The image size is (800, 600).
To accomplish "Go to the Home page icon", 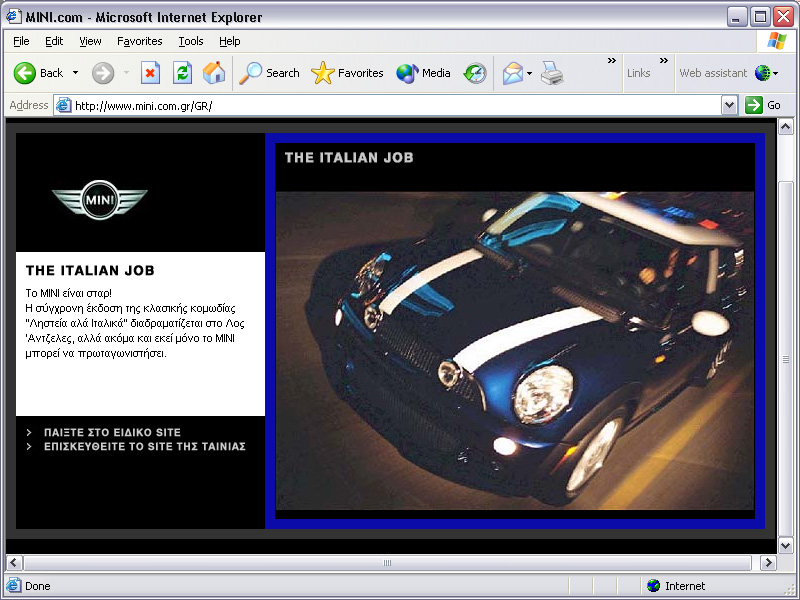I will 214,73.
